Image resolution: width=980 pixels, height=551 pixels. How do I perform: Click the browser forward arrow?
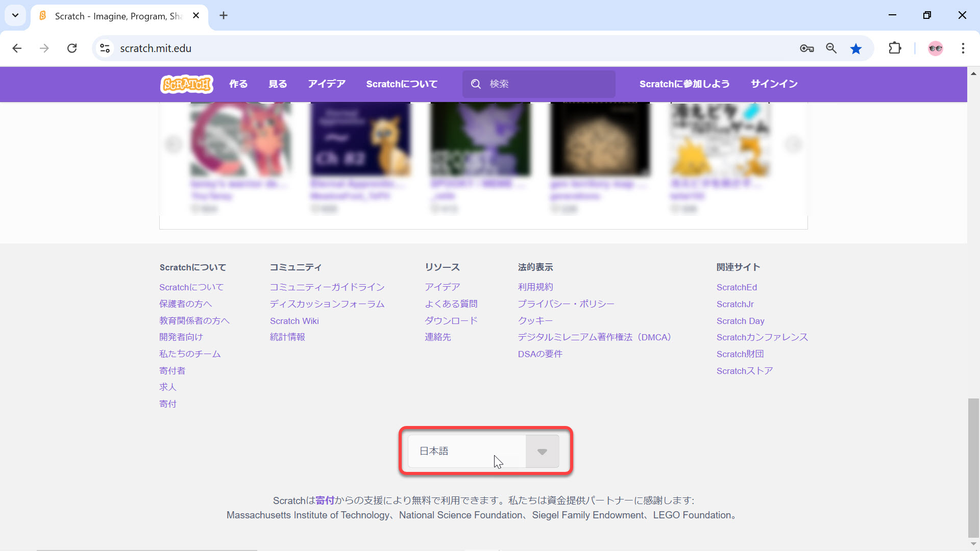(x=44, y=48)
